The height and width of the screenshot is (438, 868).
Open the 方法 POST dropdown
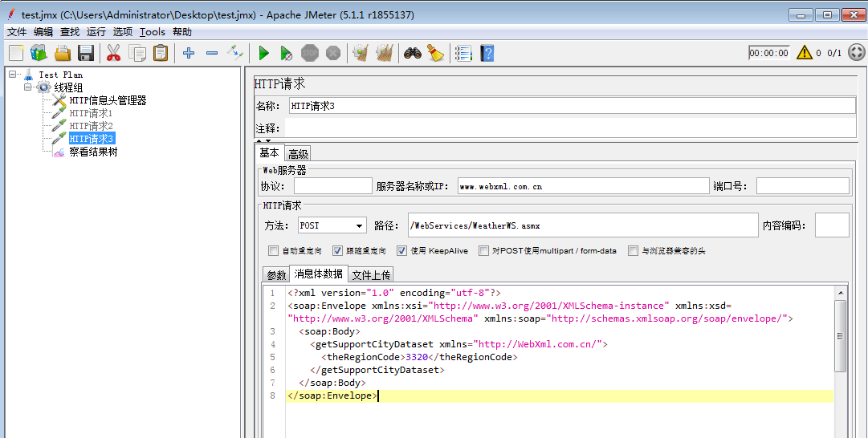click(332, 225)
